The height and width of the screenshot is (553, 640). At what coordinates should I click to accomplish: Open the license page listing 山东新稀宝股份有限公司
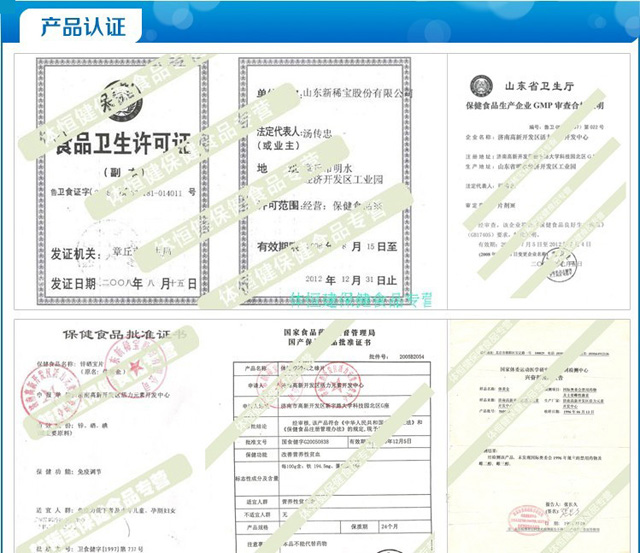pos(324,181)
